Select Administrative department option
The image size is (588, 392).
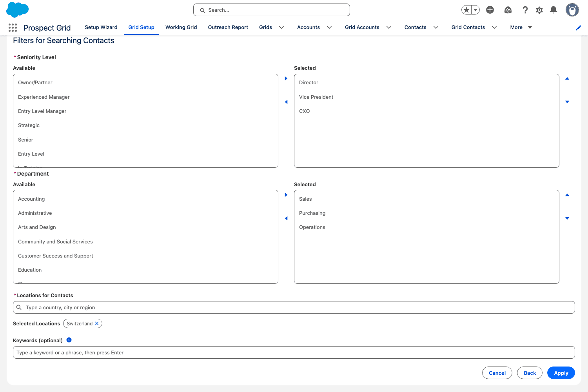145,213
